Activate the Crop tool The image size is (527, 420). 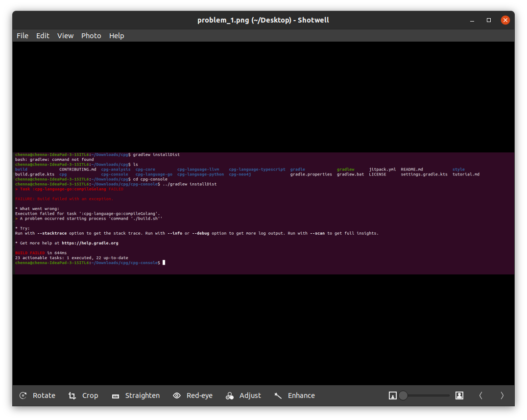pyautogui.click(x=83, y=395)
